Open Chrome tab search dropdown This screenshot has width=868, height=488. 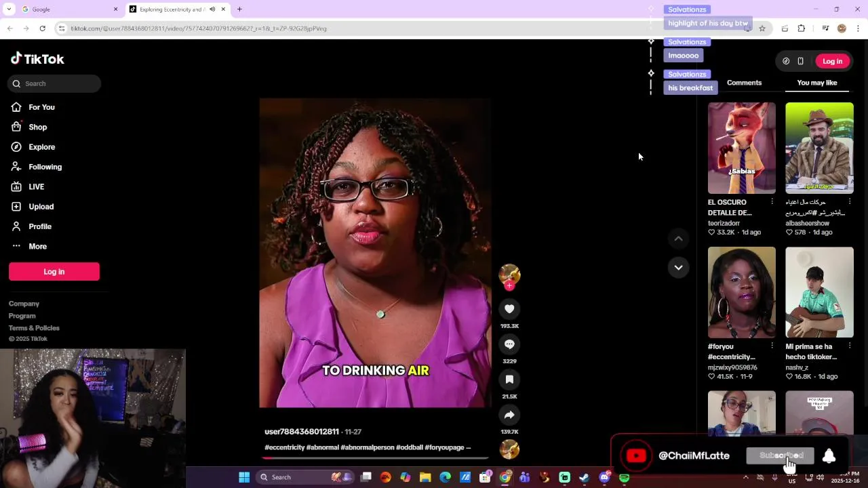tap(9, 9)
